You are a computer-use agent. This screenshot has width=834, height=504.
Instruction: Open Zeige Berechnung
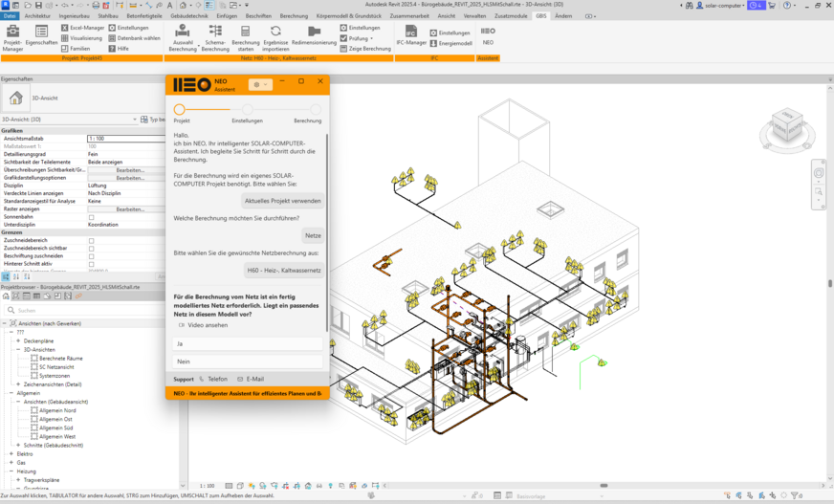365,49
